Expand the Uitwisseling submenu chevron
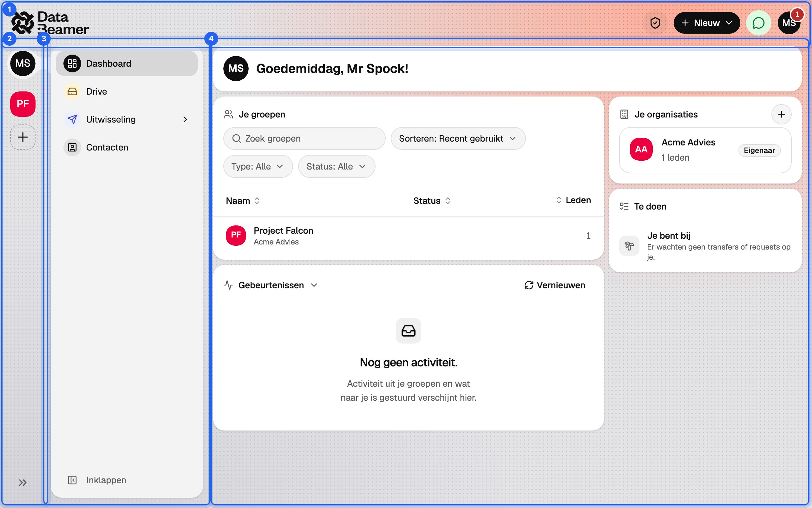The height and width of the screenshot is (508, 812). pyautogui.click(x=185, y=119)
